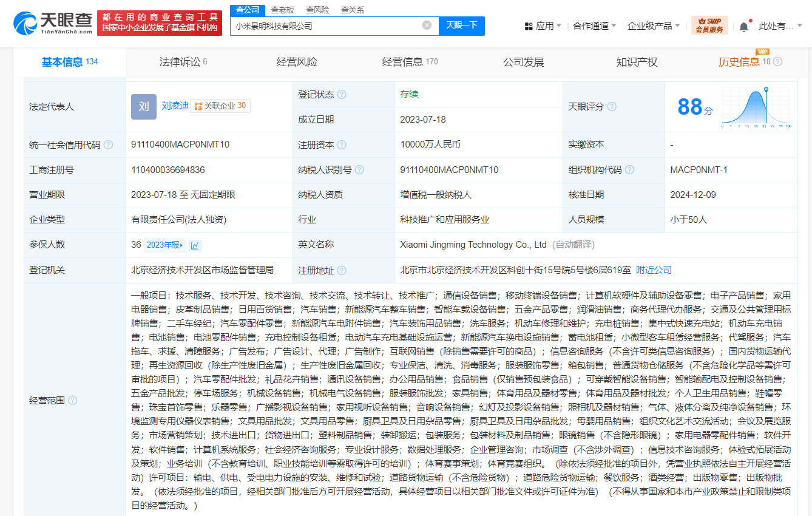This screenshot has height=516, width=812.
Task: Clear the search box text
Action: tap(427, 25)
